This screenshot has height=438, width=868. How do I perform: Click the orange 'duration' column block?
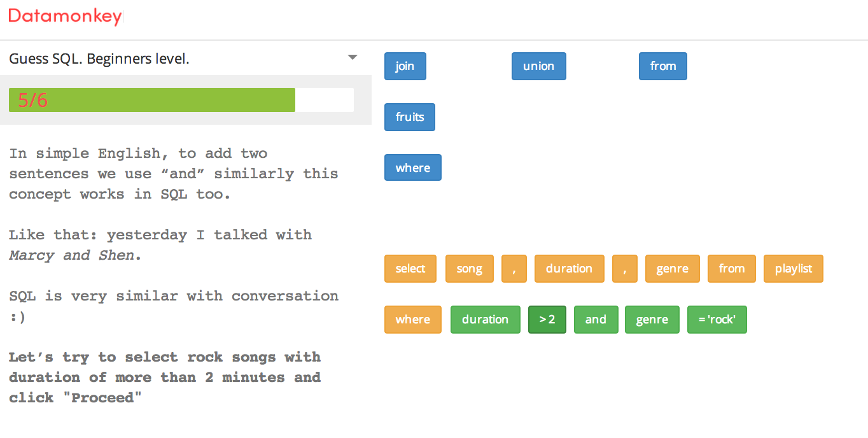pos(569,269)
